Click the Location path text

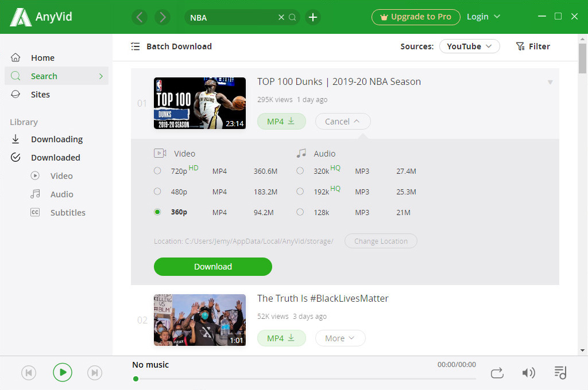point(243,241)
